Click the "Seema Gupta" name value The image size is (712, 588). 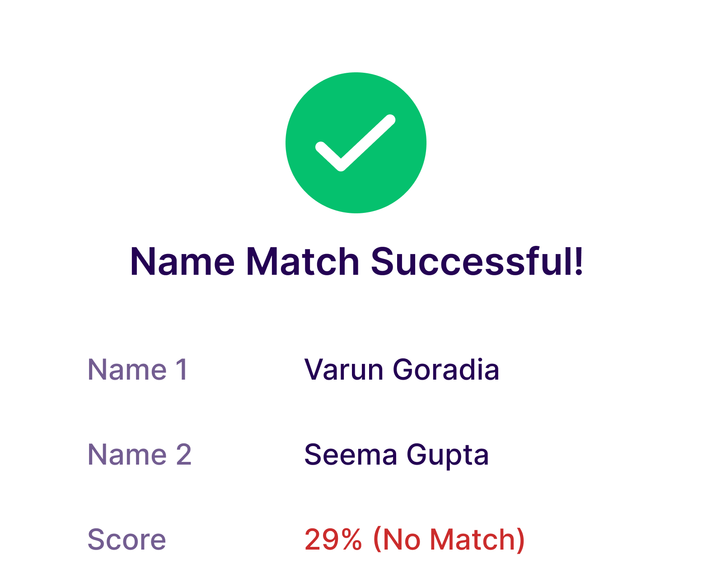(x=396, y=454)
